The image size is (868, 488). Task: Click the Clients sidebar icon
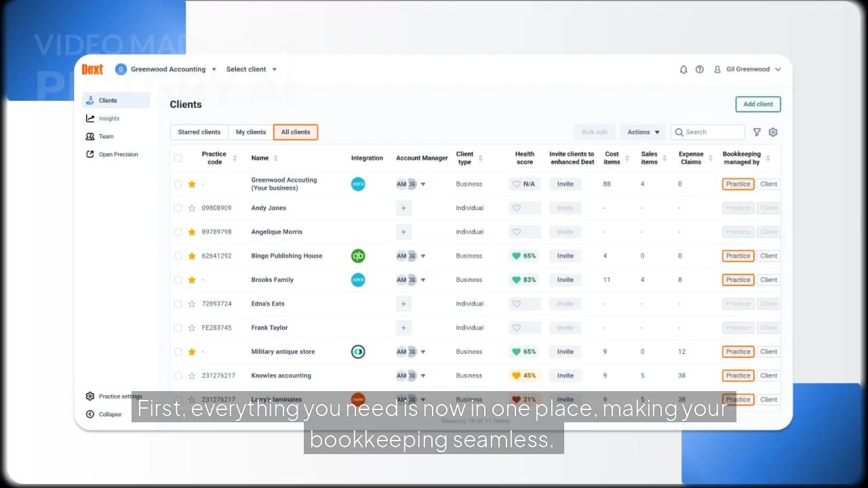[90, 100]
